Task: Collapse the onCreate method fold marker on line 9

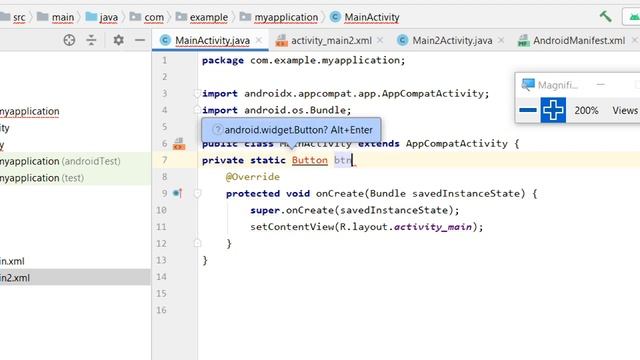Action: (197, 193)
